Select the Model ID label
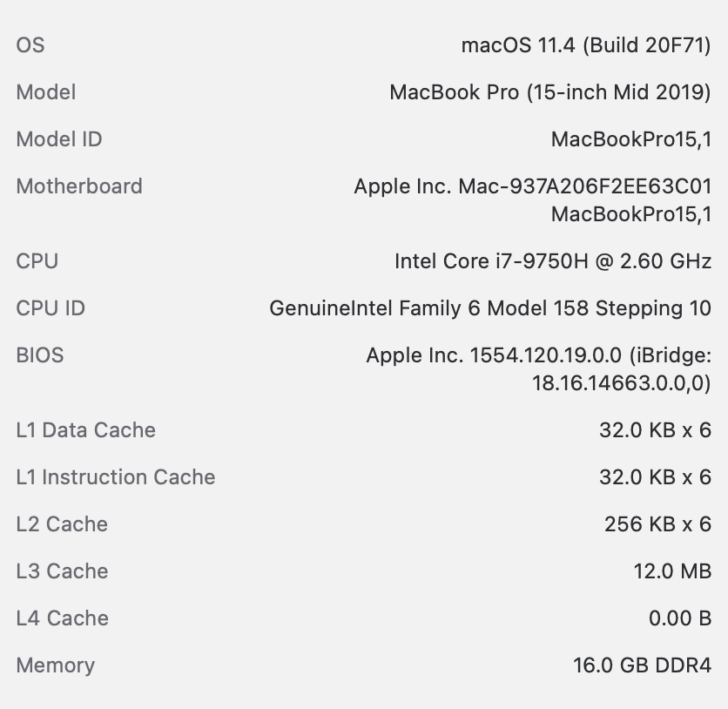This screenshot has height=709, width=728. 59,139
